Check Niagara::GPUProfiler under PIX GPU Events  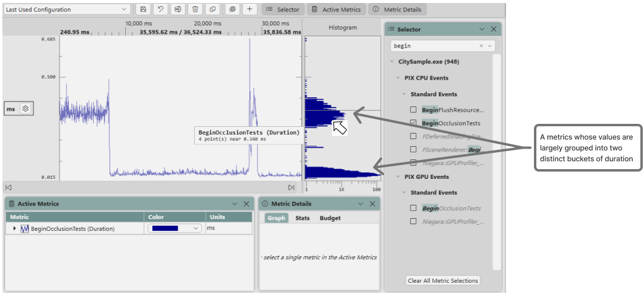(x=414, y=221)
